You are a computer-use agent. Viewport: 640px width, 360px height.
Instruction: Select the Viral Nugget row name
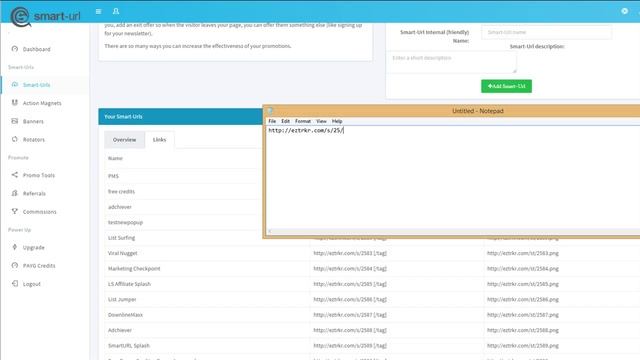(x=122, y=253)
